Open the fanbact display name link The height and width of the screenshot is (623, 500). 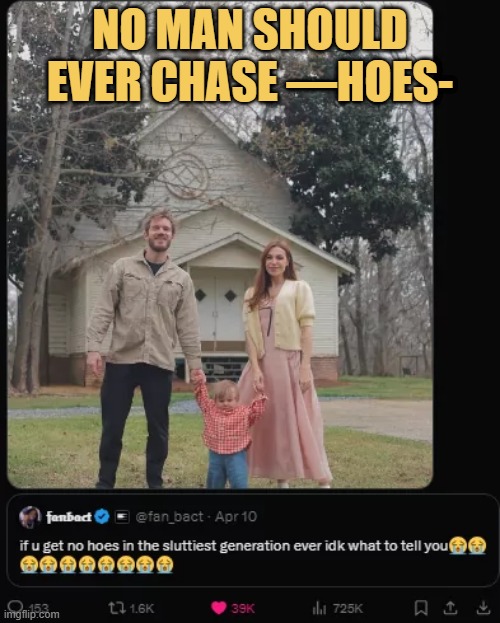pyautogui.click(x=69, y=517)
